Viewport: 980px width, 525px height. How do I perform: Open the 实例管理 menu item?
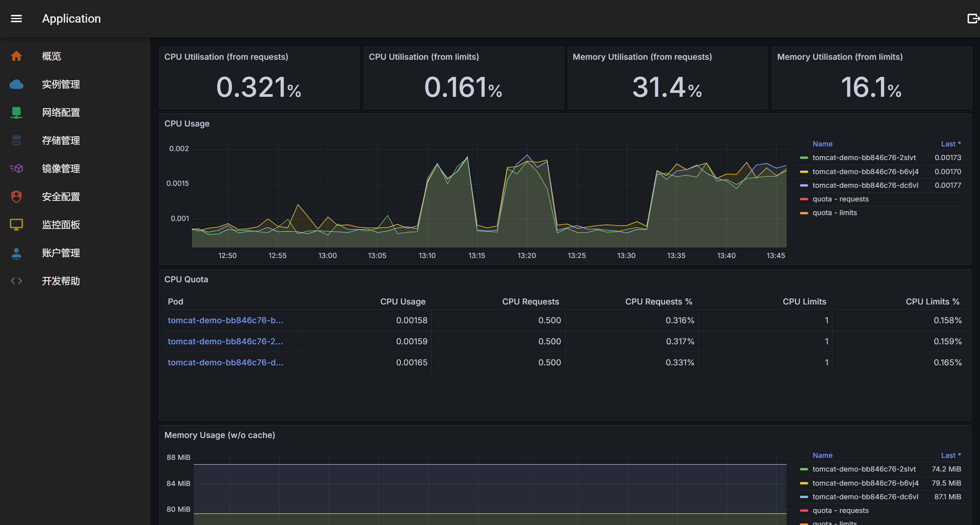(61, 84)
